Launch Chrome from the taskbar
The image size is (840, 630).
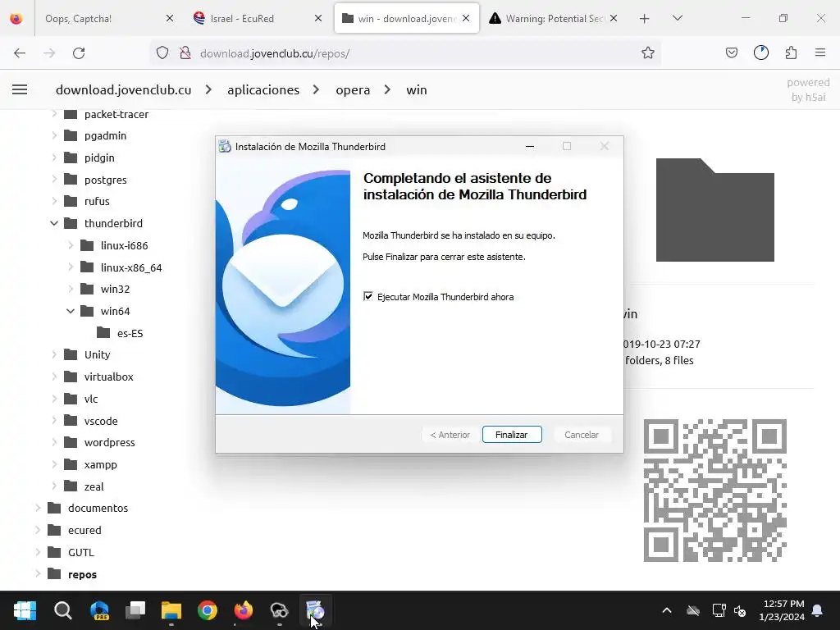[208, 610]
